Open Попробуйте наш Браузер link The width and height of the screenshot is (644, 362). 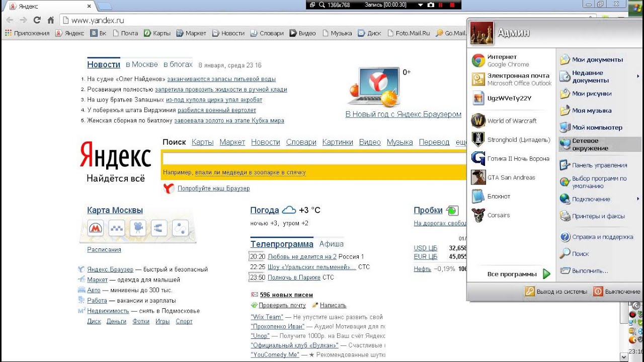point(214,189)
